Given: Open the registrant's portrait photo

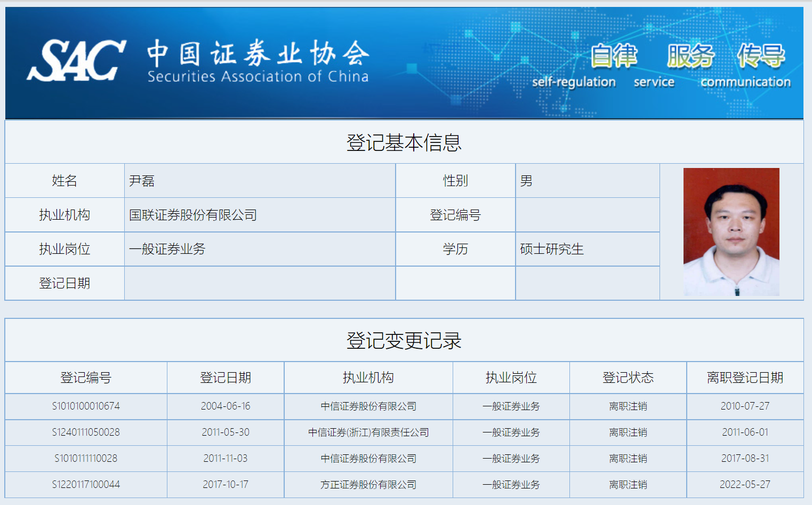Looking at the screenshot, I should 731,232.
